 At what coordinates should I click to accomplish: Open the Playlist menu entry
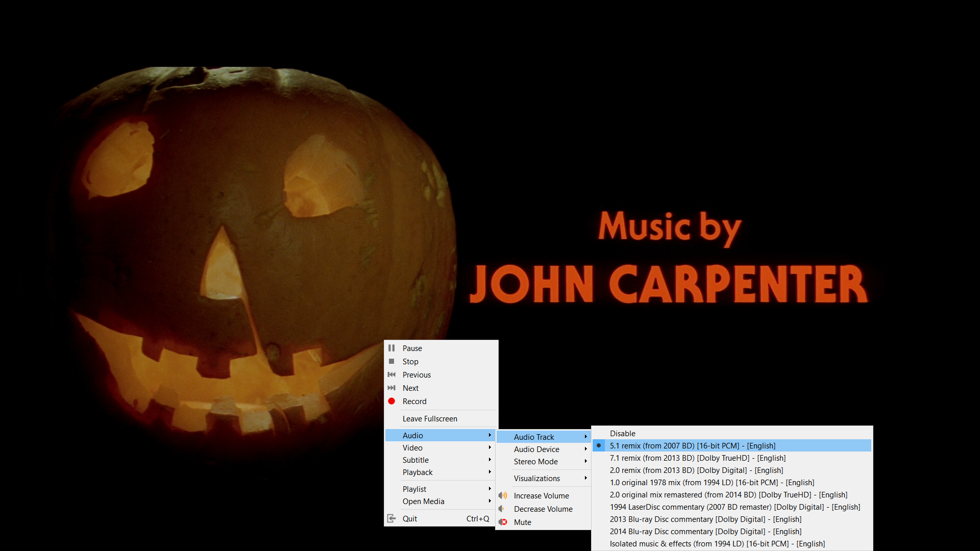pyautogui.click(x=441, y=489)
